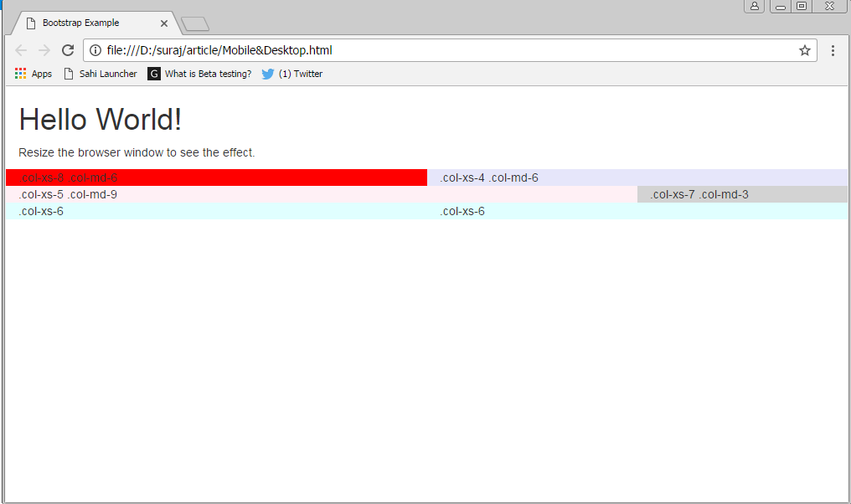Open a new tab with the new tab button

click(x=195, y=24)
